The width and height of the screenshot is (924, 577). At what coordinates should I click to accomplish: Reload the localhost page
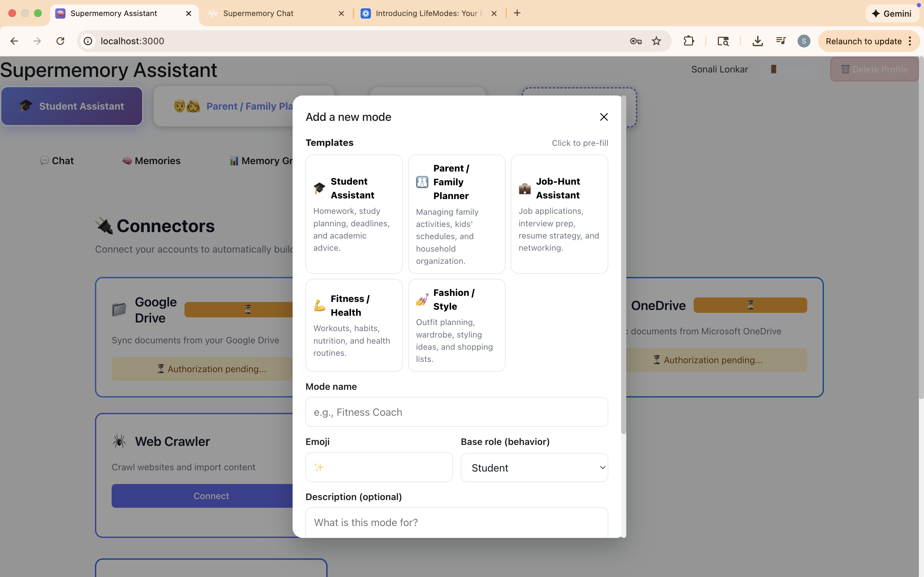pyautogui.click(x=60, y=41)
